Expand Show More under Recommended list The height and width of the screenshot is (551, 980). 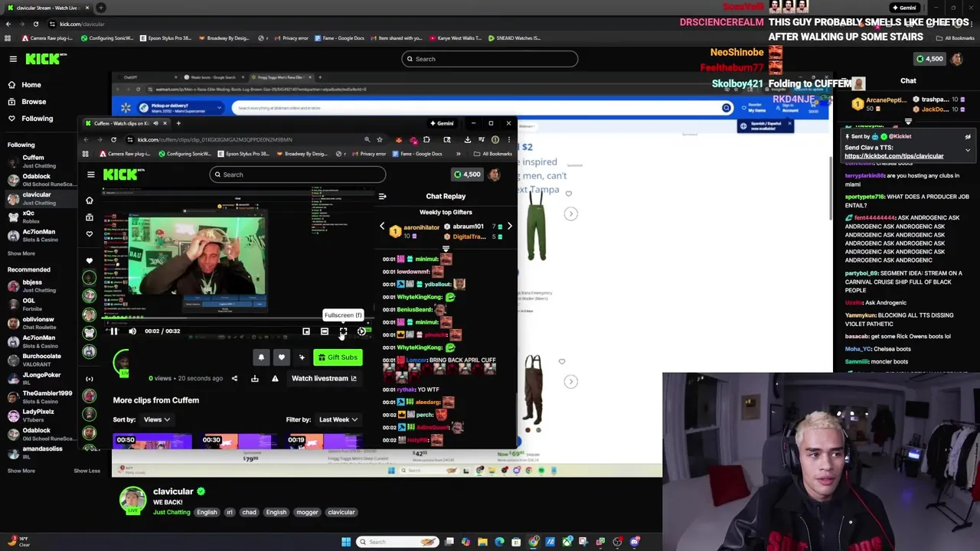tap(21, 471)
